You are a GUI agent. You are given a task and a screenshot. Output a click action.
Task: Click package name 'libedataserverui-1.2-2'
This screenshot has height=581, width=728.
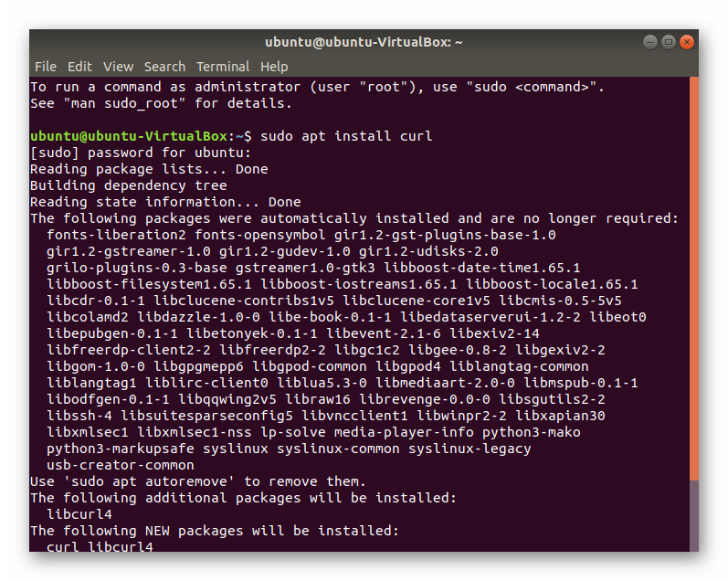pos(491,317)
